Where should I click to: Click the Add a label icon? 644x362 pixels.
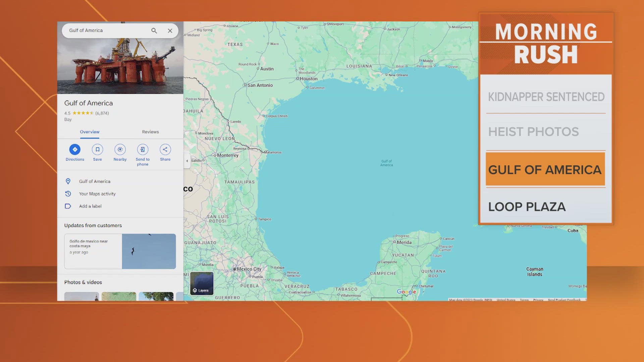pyautogui.click(x=68, y=206)
